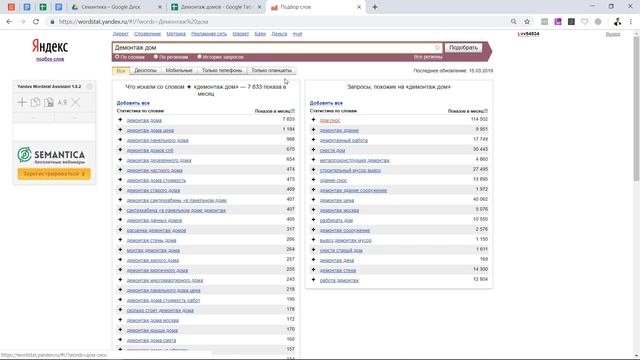Open a new browser tab with plus button
The height and width of the screenshot is (360, 640).
tap(375, 7)
